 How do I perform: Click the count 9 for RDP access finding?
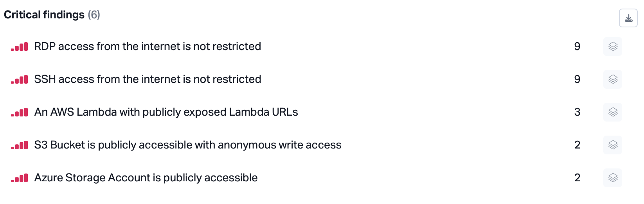pos(577,47)
